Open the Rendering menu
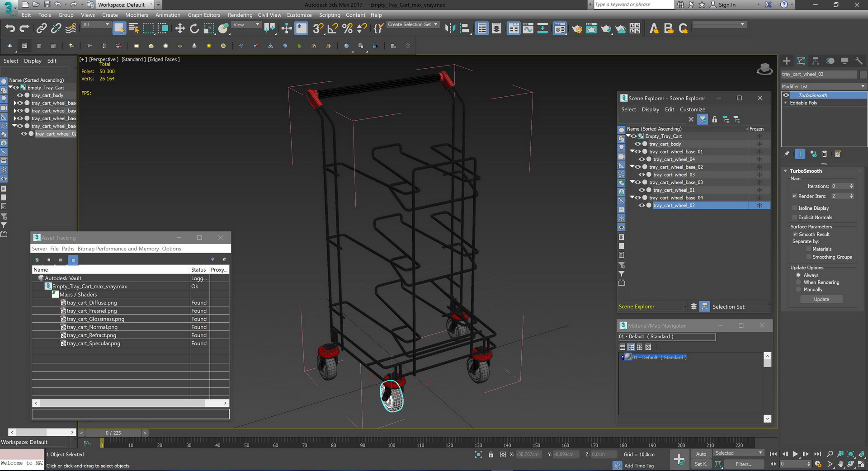The height and width of the screenshot is (471, 868). (x=240, y=15)
